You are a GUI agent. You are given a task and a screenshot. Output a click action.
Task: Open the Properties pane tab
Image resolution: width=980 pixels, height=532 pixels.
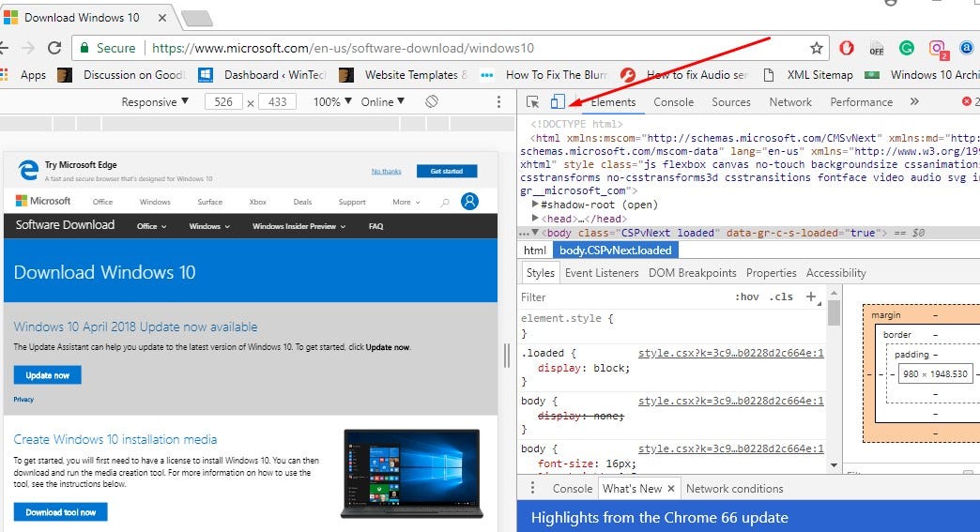pyautogui.click(x=771, y=273)
